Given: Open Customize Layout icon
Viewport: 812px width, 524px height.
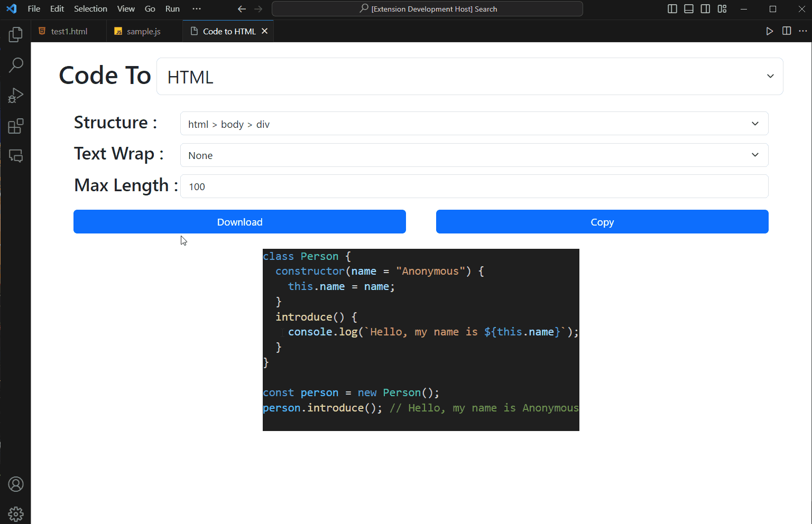Looking at the screenshot, I should coord(722,9).
